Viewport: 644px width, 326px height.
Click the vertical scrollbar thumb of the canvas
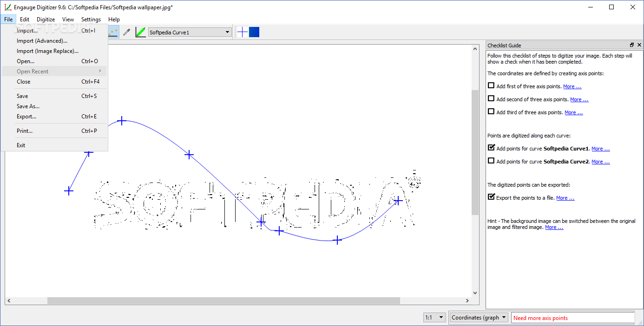pyautogui.click(x=475, y=152)
